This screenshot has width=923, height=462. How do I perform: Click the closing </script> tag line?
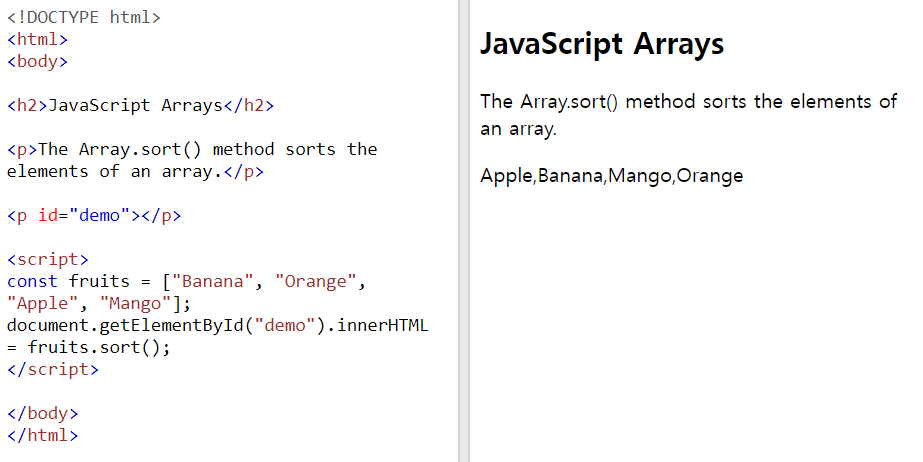[53, 370]
